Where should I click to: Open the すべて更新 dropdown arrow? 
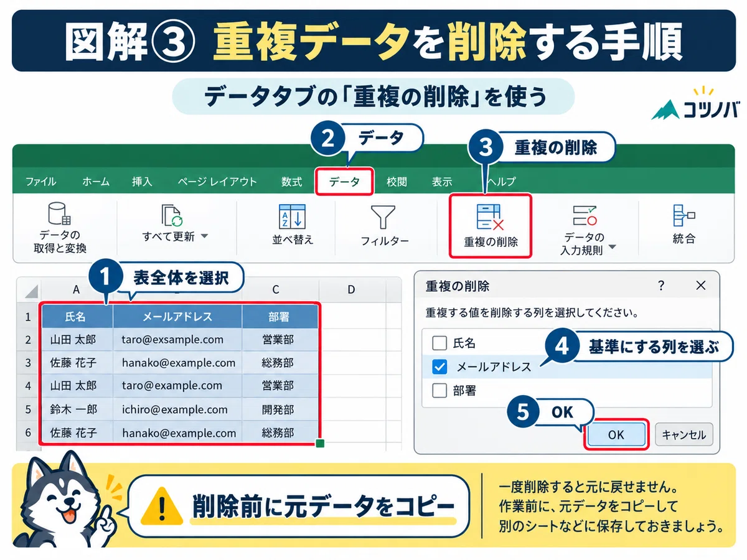[204, 236]
